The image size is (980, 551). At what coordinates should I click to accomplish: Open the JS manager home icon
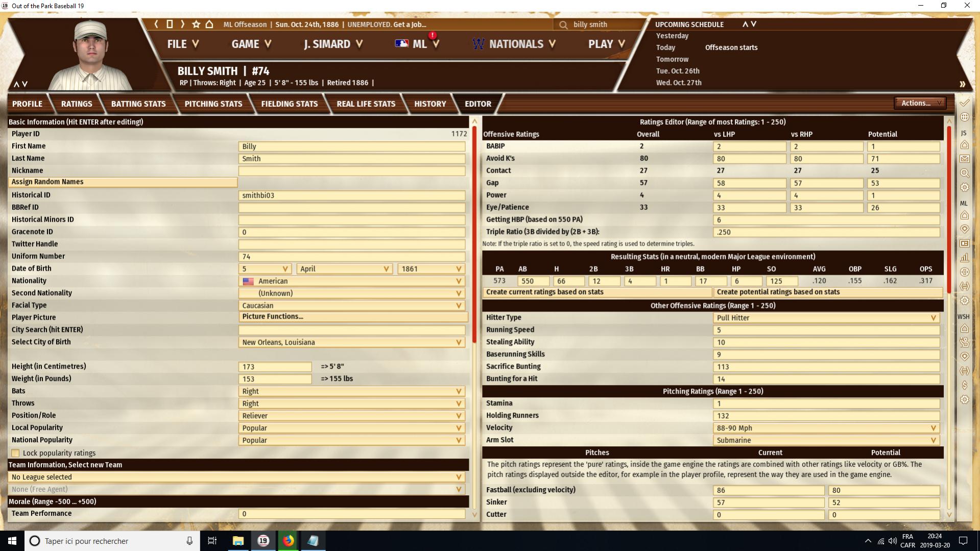(964, 145)
